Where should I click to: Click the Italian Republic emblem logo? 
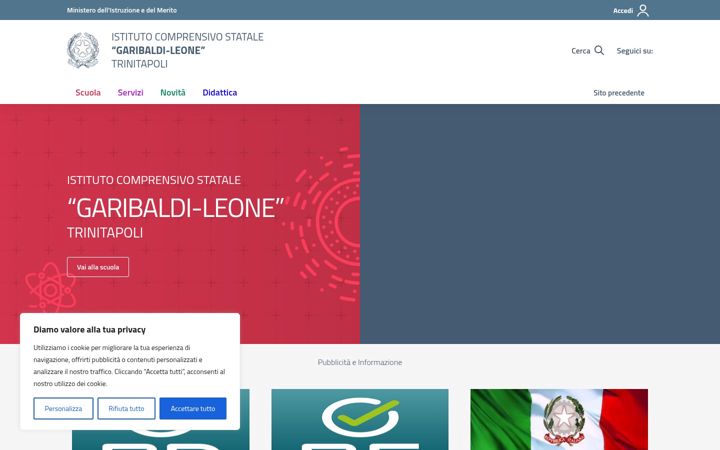click(x=83, y=51)
